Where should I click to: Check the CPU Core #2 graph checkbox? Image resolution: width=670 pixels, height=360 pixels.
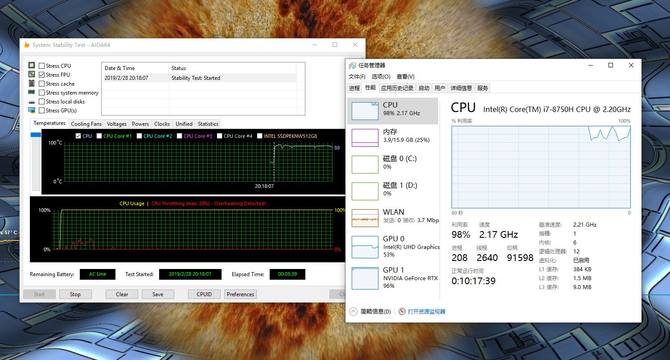pyautogui.click(x=139, y=136)
